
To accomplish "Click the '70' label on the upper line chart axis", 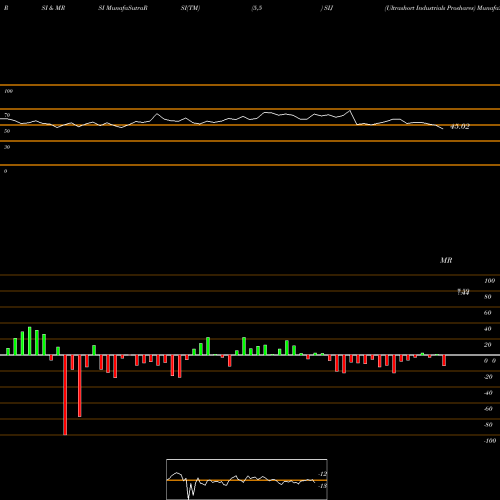I will pos(7,115).
